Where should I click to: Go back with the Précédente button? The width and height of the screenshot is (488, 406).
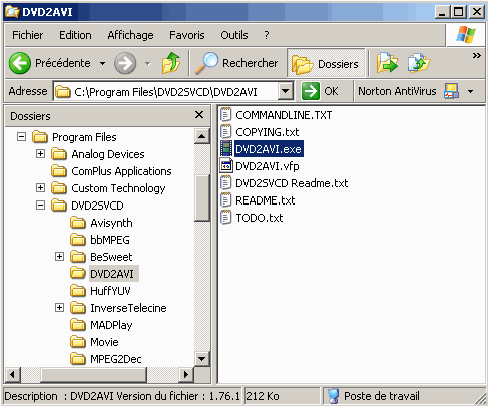pyautogui.click(x=50, y=63)
